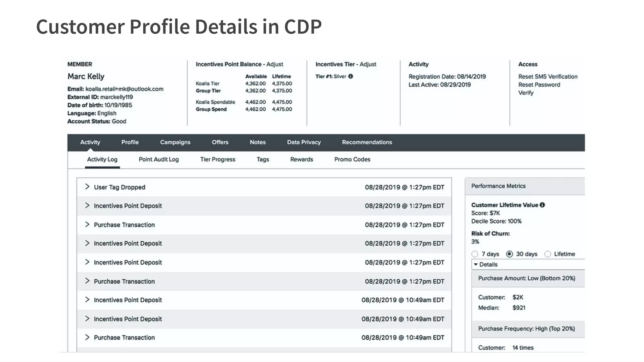Viewport: 644px width, 362px height.
Task: Expand the first Purchase Transaction row
Action: pyautogui.click(x=87, y=224)
